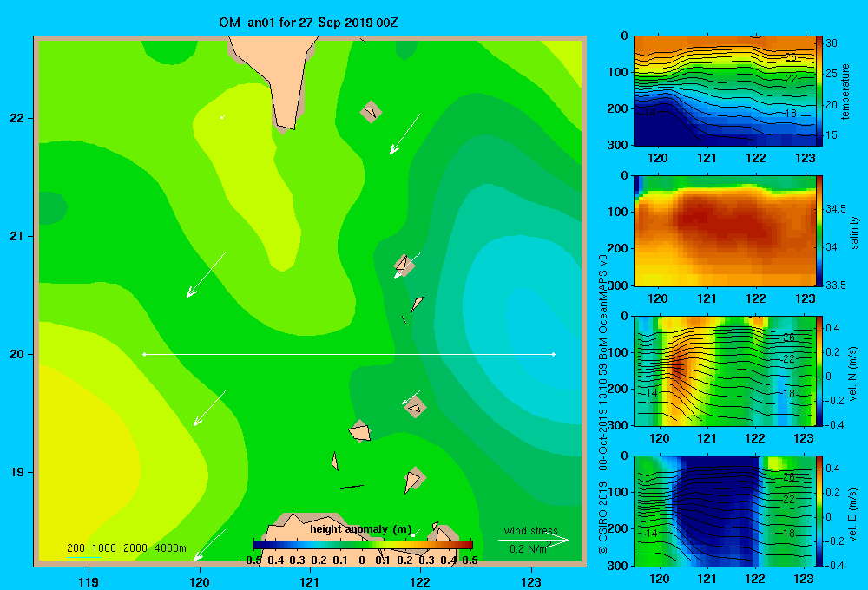
Task: Click the "© CSIRO 2019" copyright text
Action: (603, 518)
